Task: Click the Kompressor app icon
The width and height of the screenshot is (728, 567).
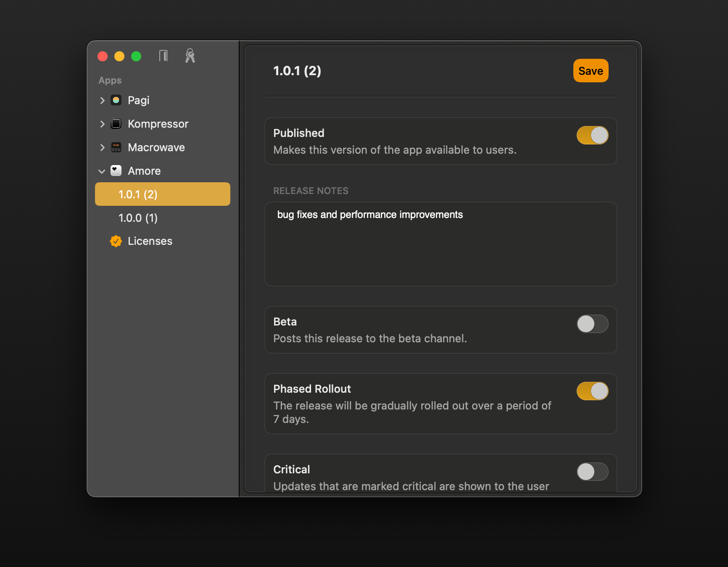Action: point(116,124)
